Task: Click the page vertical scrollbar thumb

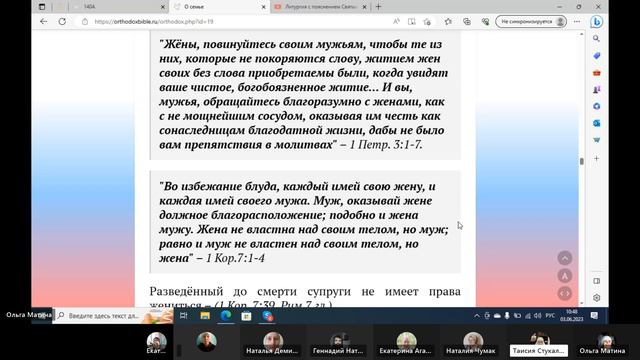Action: 582,161
